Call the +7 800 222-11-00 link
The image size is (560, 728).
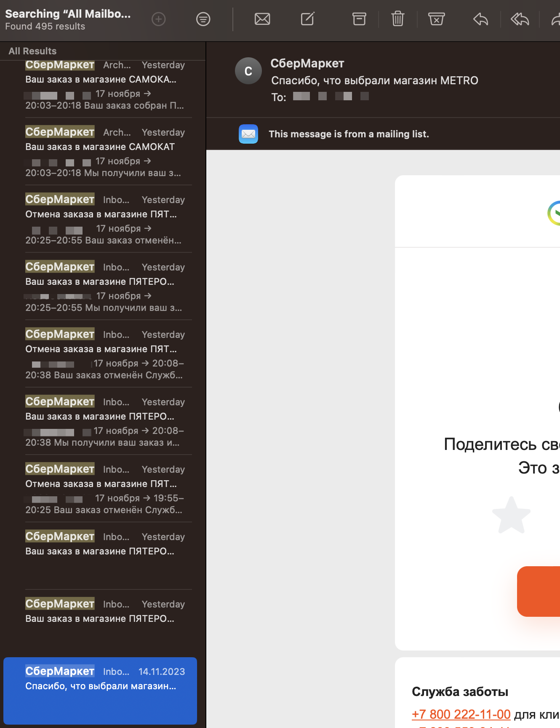[461, 714]
